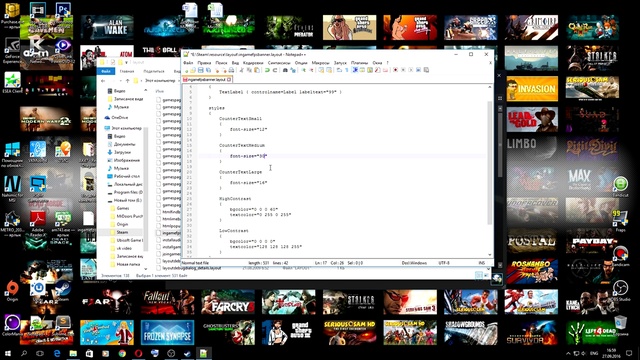This screenshot has height=360, width=640.
Task: Toggle the highlighted indent guide toolbar button
Action: tap(355, 70)
